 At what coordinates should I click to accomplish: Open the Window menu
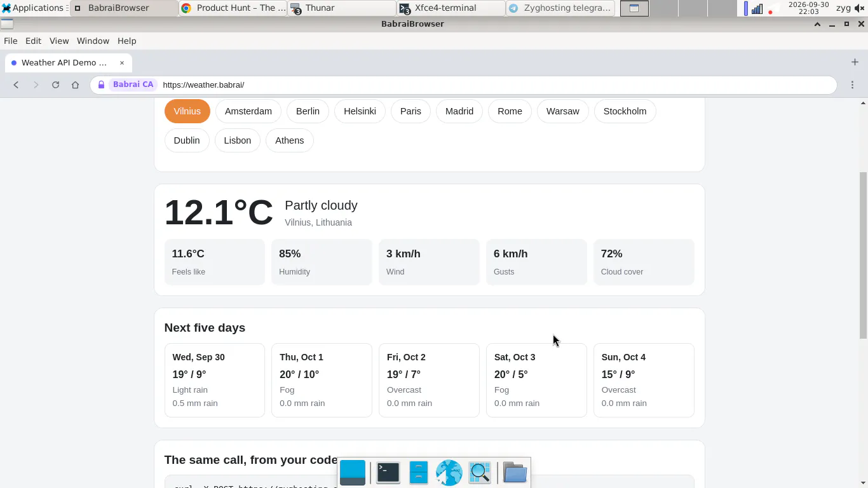point(93,41)
